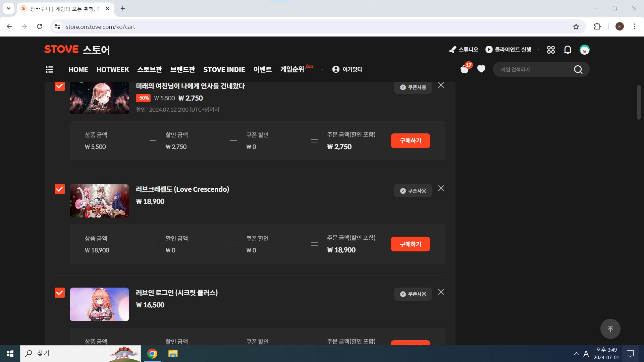The width and height of the screenshot is (644, 362).
Task: Close the 장바구니 browser tab
Action: pyautogui.click(x=107, y=9)
